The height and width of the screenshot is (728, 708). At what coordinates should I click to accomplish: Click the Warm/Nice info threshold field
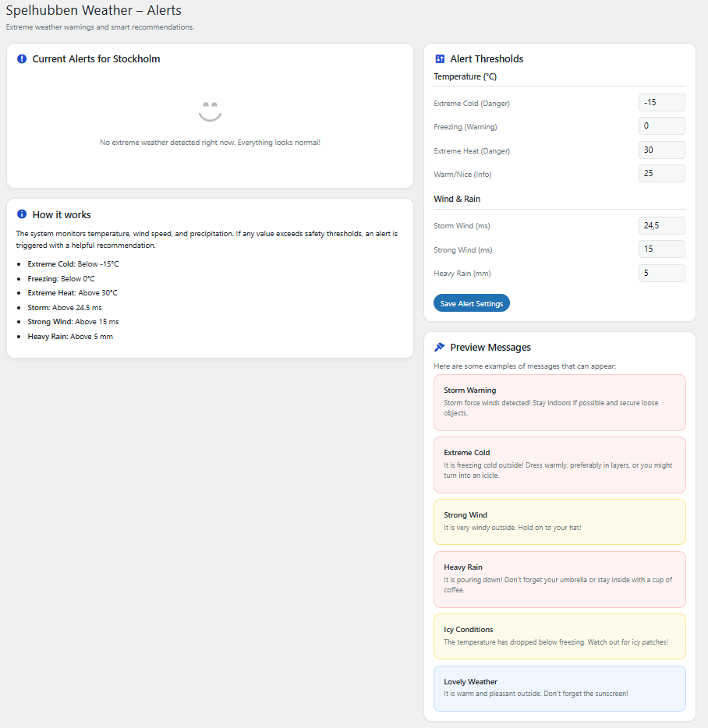click(661, 173)
